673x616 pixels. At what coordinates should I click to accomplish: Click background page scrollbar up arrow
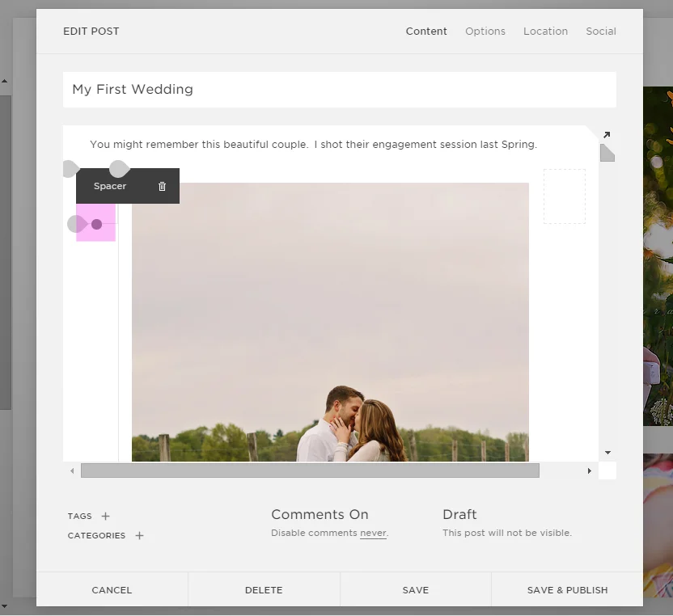4,81
